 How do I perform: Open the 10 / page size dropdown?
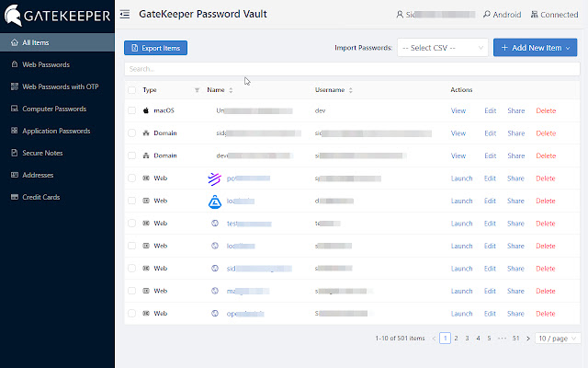point(558,339)
